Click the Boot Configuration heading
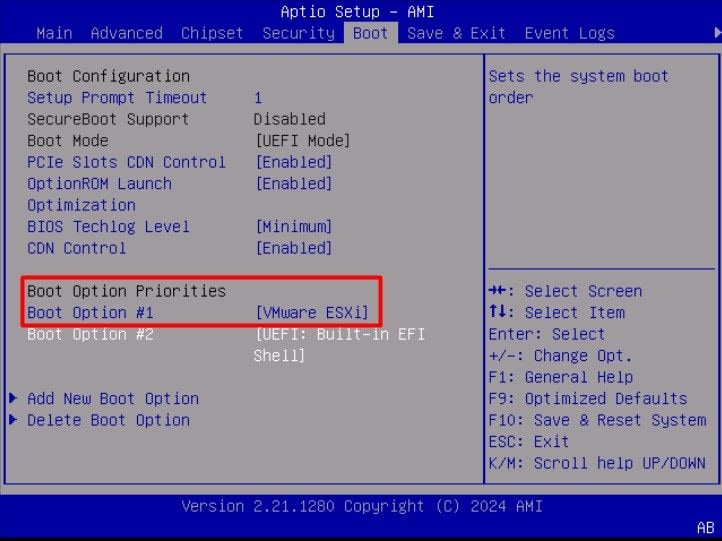The image size is (722, 541). click(x=108, y=76)
